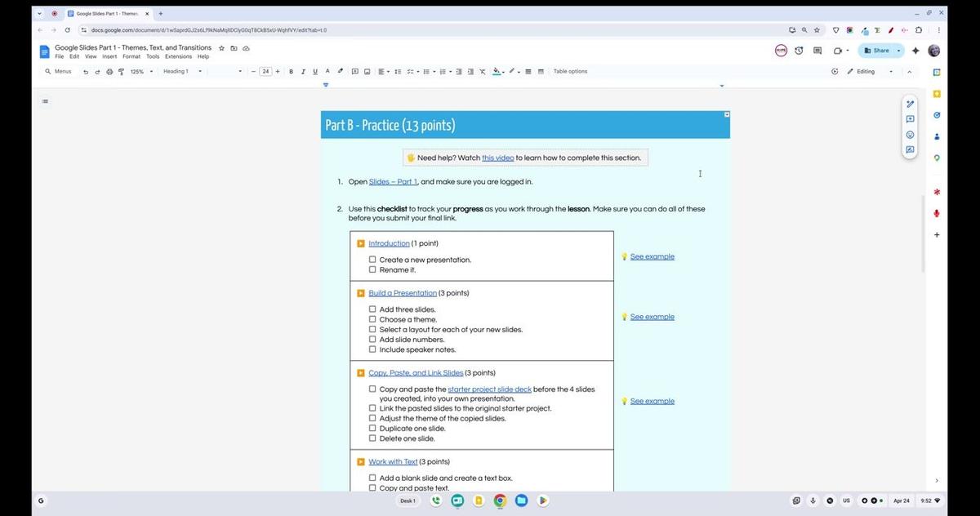
Task: Check the 'Add three slides' checkbox
Action: tap(372, 309)
